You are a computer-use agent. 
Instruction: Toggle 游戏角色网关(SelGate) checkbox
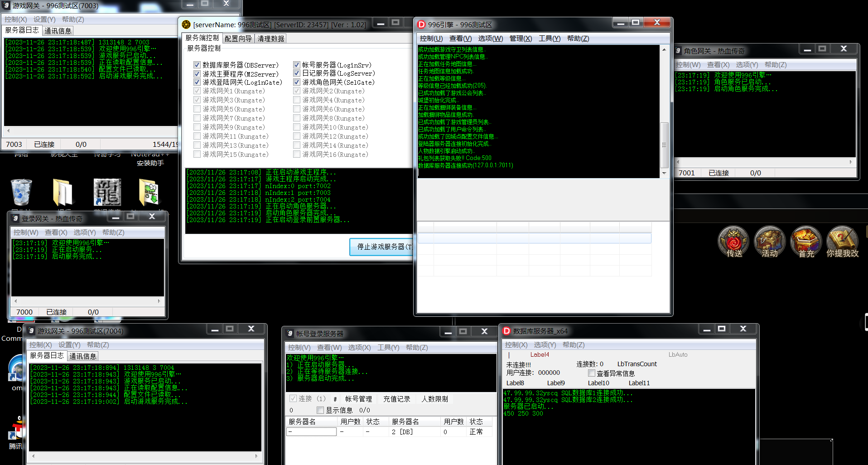click(297, 82)
